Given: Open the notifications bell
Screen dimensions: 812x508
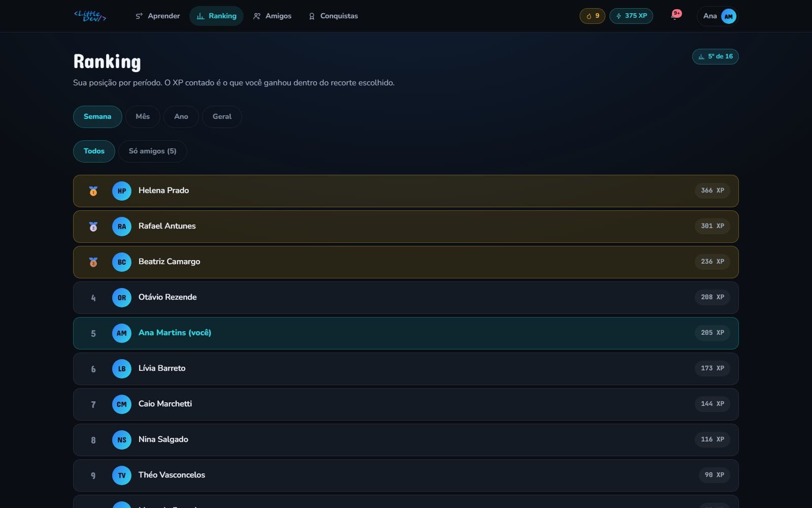Looking at the screenshot, I should click(674, 16).
